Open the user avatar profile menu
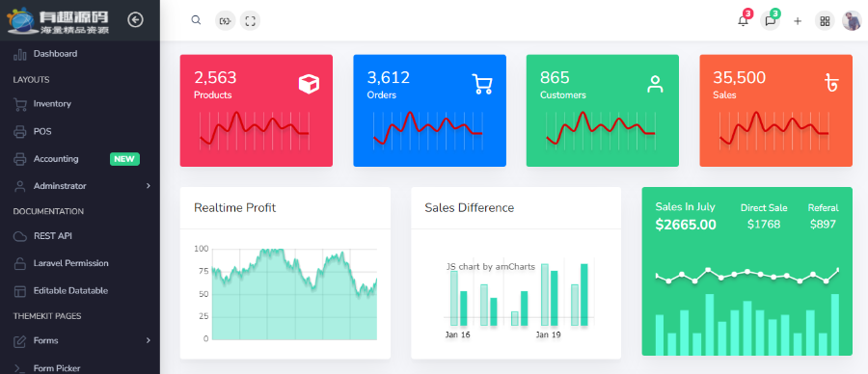The width and height of the screenshot is (868, 374). click(x=852, y=21)
